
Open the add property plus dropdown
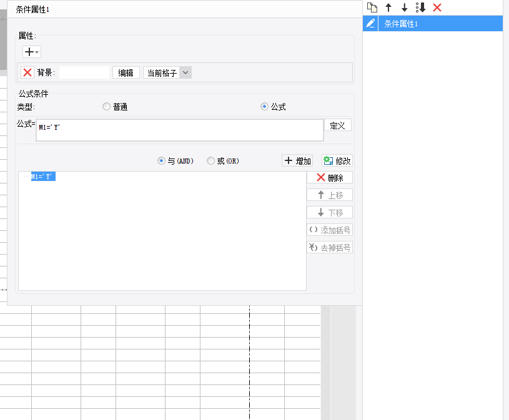click(31, 52)
